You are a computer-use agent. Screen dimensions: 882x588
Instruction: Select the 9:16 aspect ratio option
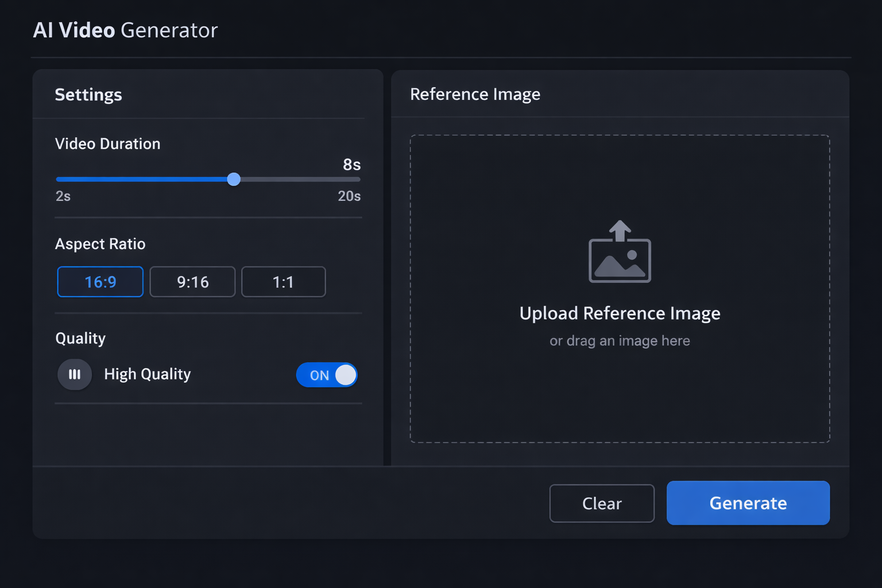(192, 281)
